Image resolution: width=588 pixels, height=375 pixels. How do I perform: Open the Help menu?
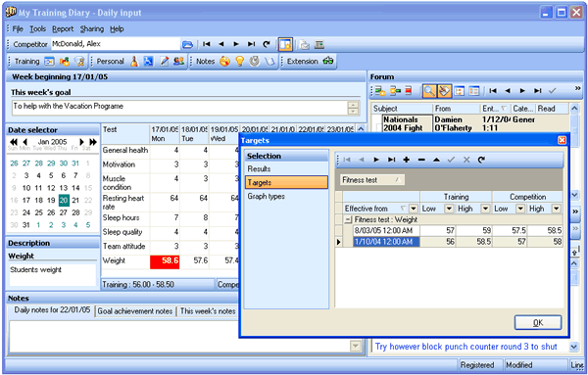(x=117, y=29)
